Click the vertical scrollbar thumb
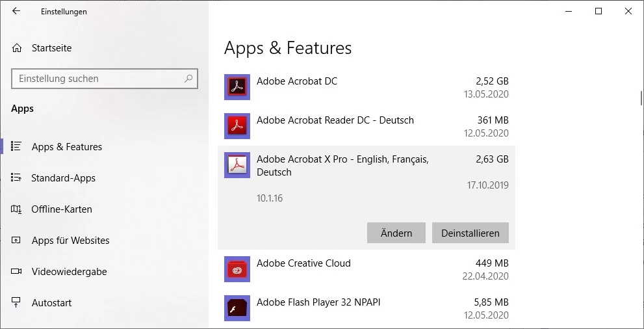 (x=641, y=98)
